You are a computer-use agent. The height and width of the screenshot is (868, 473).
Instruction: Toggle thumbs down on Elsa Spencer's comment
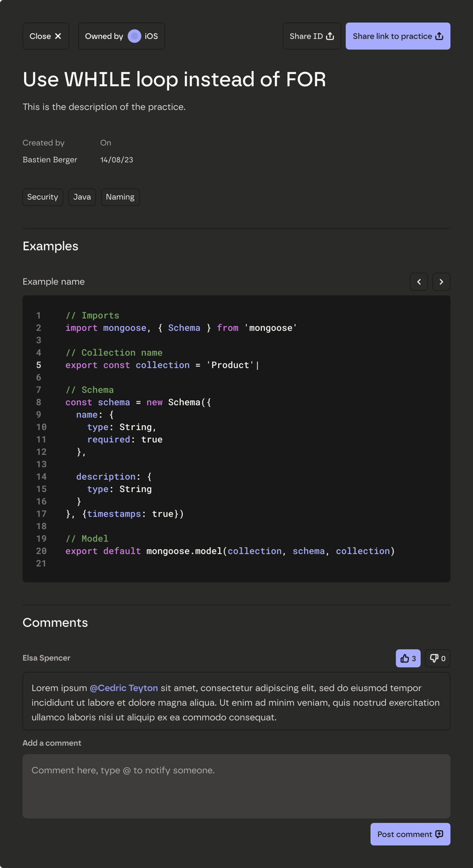tap(438, 658)
